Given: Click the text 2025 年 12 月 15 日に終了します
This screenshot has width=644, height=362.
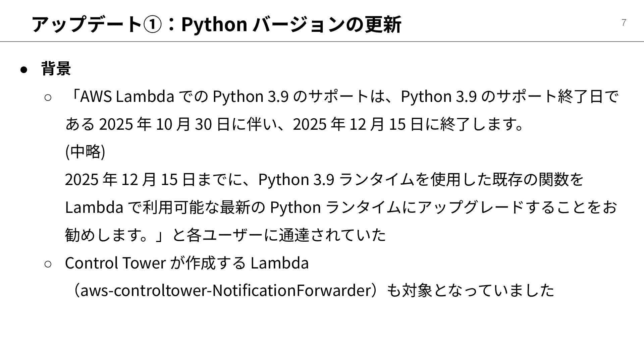Looking at the screenshot, I should pyautogui.click(x=408, y=124).
